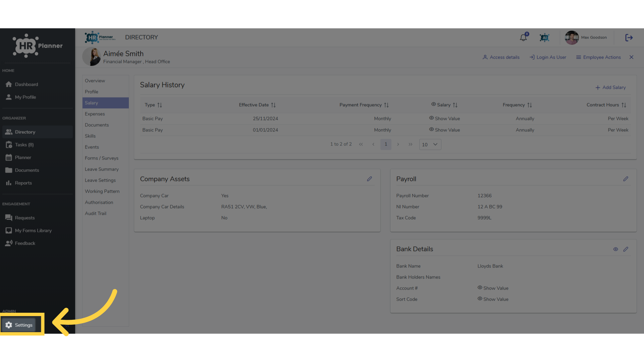The image size is (644, 362).
Task: Open the Authorisation tab
Action: pyautogui.click(x=105, y=202)
